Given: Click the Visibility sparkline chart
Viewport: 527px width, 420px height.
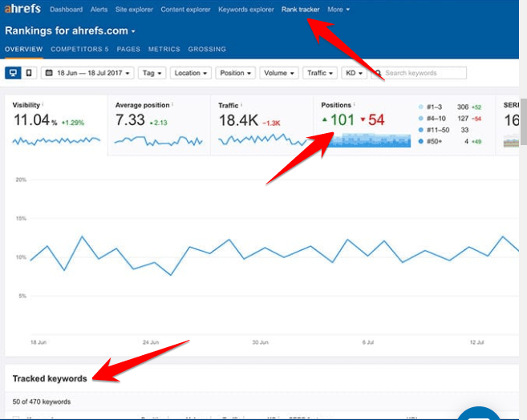Looking at the screenshot, I should [x=56, y=141].
